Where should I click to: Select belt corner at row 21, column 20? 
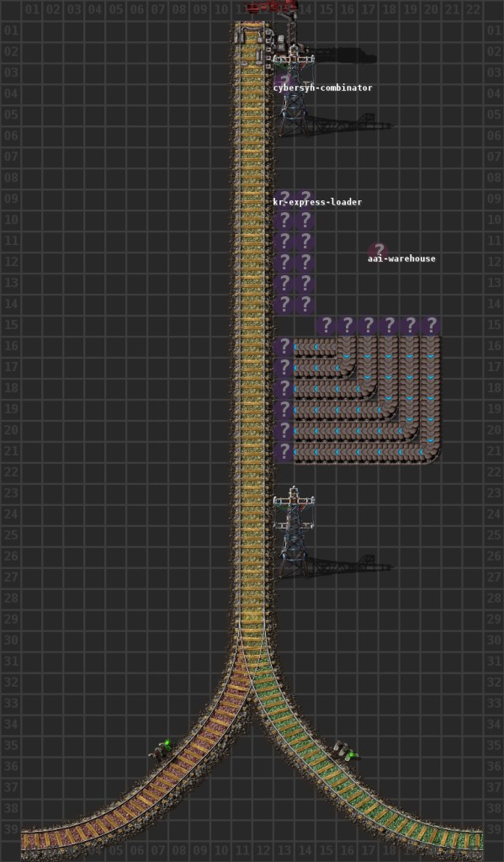430,451
